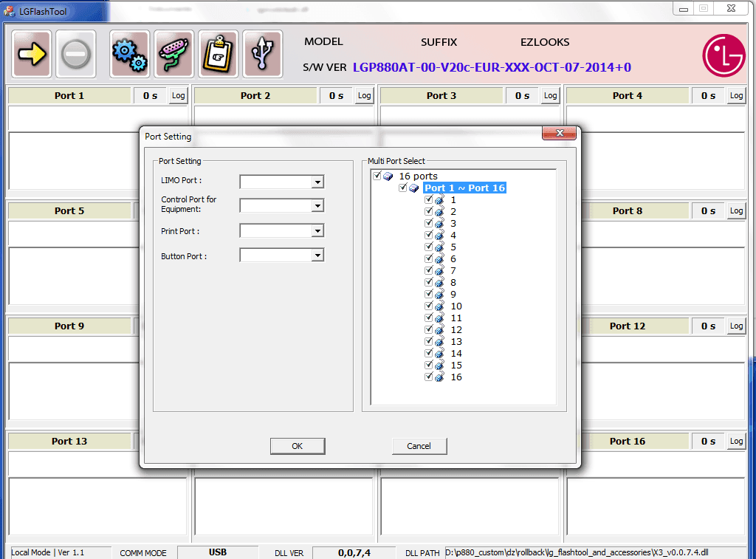Open the Log for Port 16

click(736, 442)
